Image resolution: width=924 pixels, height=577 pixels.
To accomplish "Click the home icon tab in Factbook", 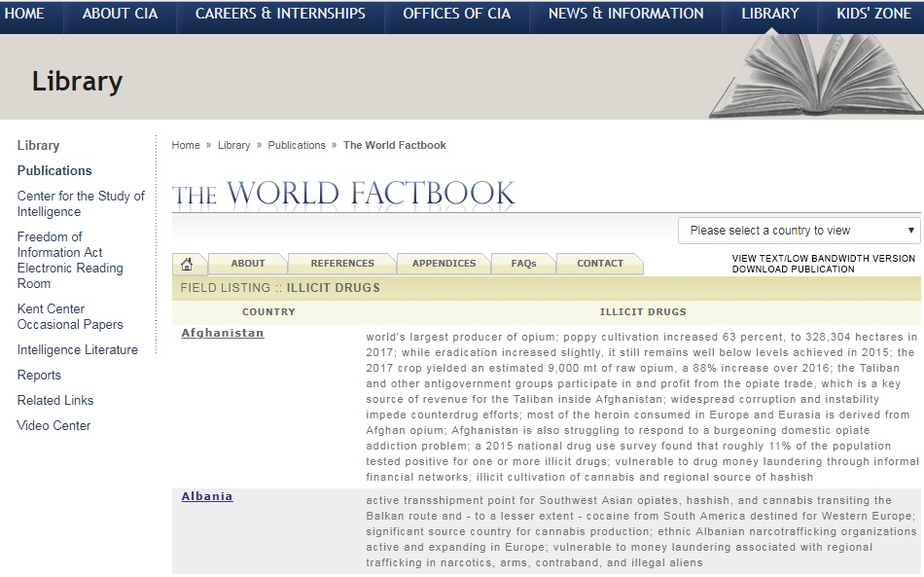I will pos(188,264).
